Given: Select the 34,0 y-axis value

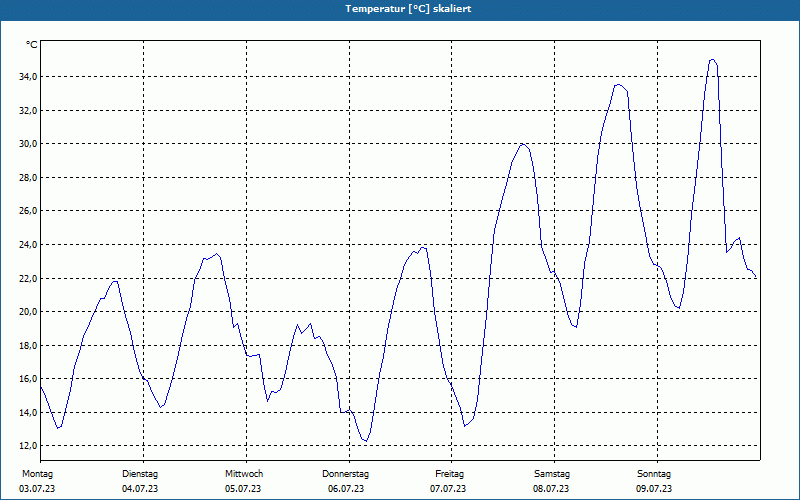Looking at the screenshot, I should tap(28, 77).
